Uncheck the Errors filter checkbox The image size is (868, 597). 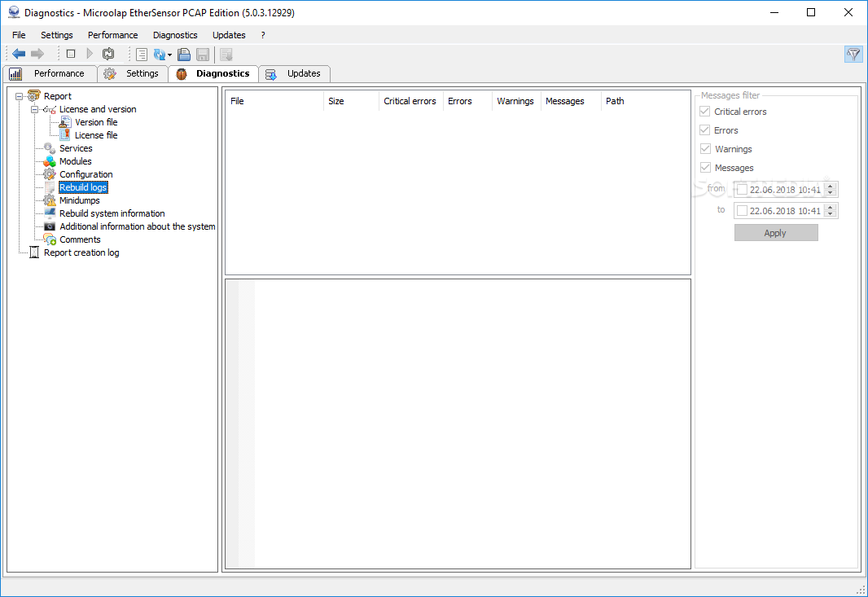[x=704, y=130]
